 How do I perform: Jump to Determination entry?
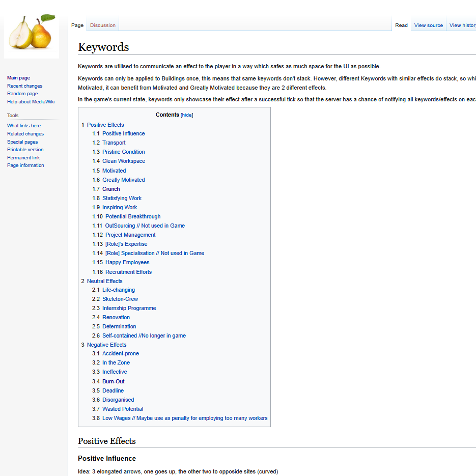[x=119, y=326]
